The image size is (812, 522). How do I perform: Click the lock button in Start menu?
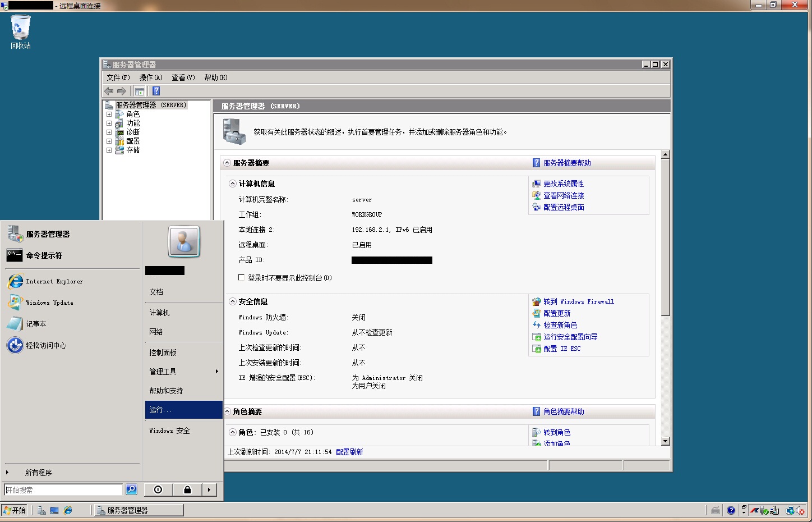click(x=187, y=489)
